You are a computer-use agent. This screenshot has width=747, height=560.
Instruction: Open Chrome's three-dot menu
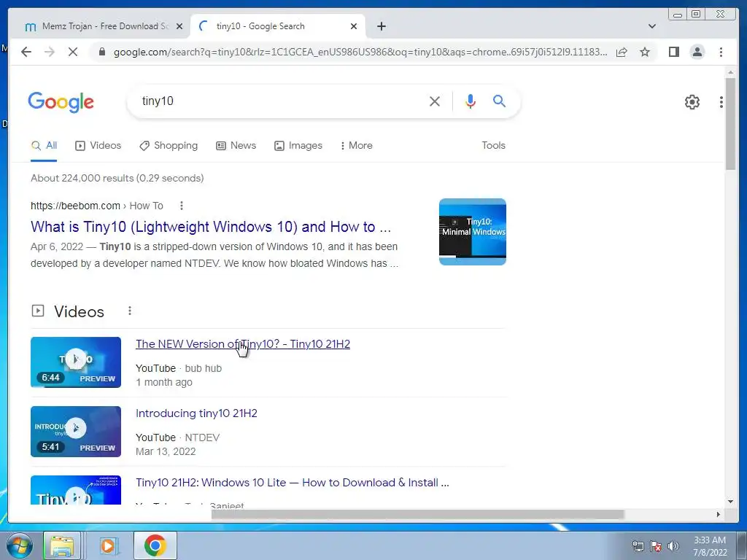click(721, 52)
